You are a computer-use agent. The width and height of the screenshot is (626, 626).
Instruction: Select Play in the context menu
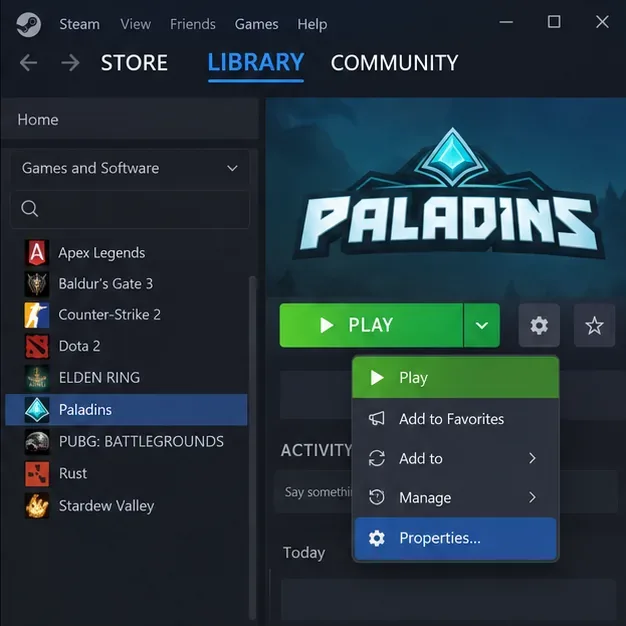pyautogui.click(x=456, y=378)
